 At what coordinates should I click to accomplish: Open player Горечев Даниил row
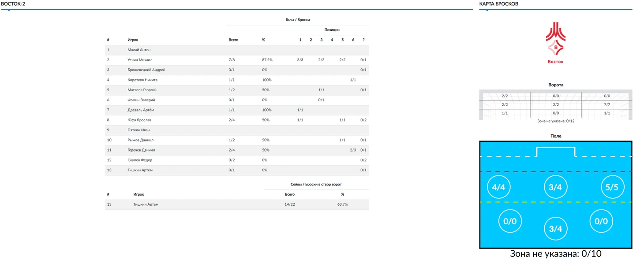[x=237, y=150]
